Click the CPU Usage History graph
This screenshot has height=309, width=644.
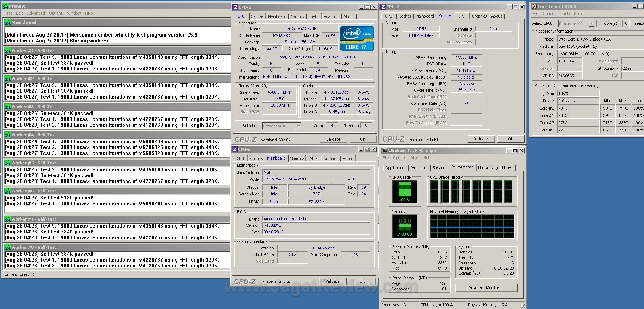tap(472, 192)
